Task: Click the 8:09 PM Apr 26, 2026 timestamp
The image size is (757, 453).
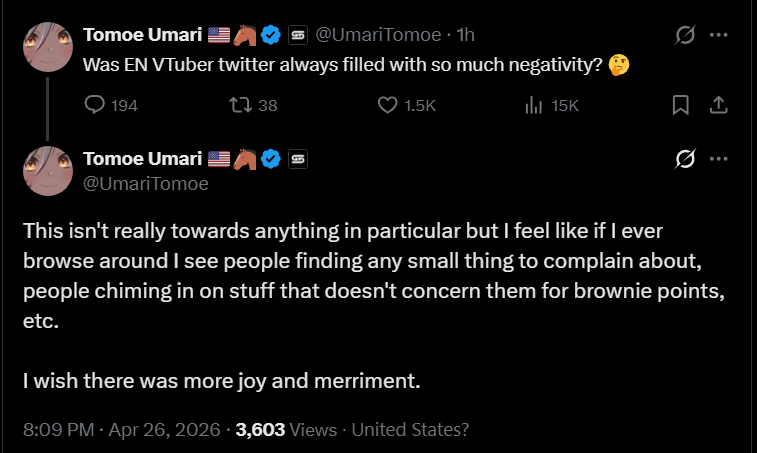Action: click(121, 430)
